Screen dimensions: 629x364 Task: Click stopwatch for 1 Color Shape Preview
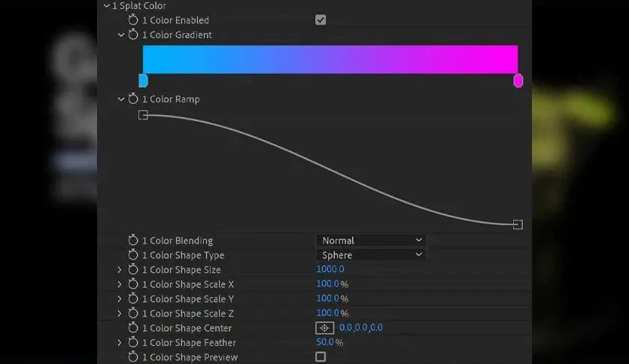pyautogui.click(x=132, y=356)
